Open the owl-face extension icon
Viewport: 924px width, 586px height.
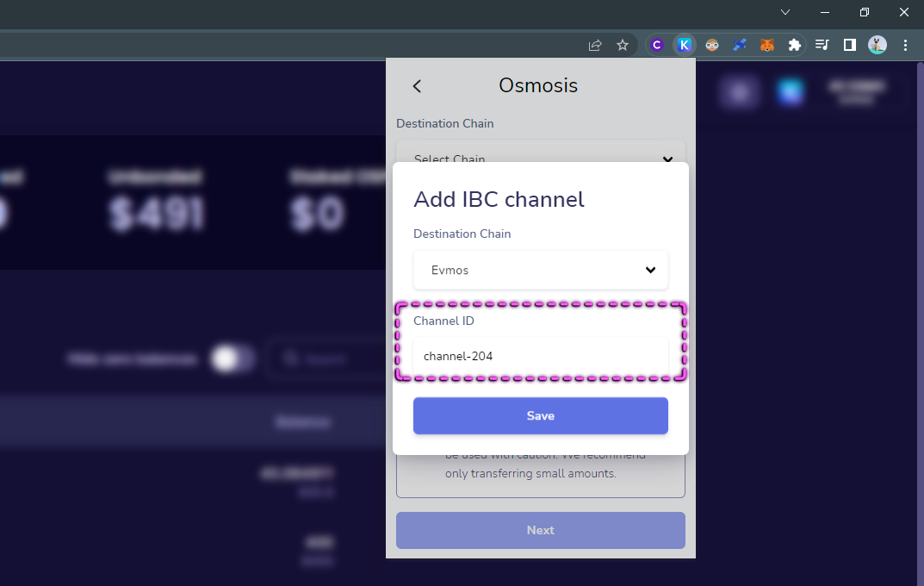[x=712, y=45]
